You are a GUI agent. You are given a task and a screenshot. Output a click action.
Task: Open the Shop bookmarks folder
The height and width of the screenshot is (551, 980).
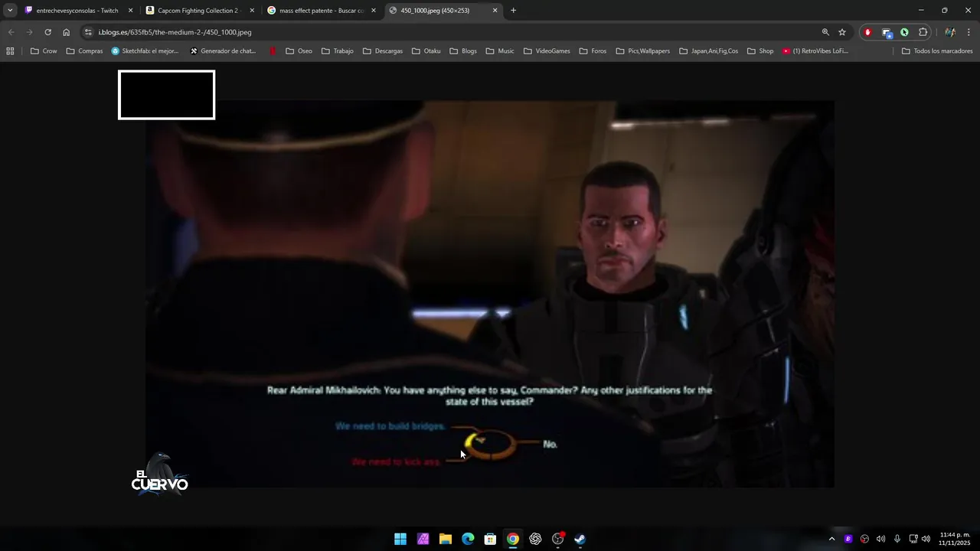(759, 51)
